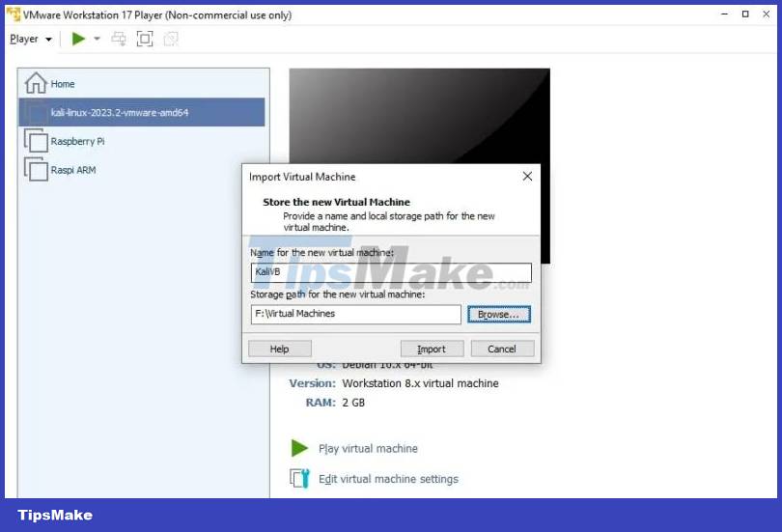Click Play virtual machine link

tap(368, 449)
